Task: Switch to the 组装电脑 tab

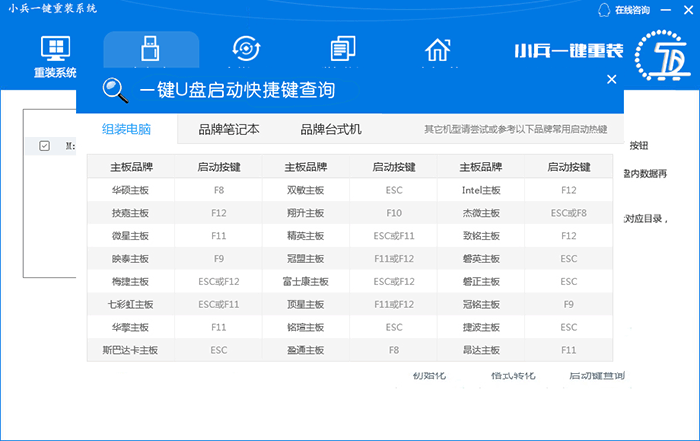Action: pos(127,130)
